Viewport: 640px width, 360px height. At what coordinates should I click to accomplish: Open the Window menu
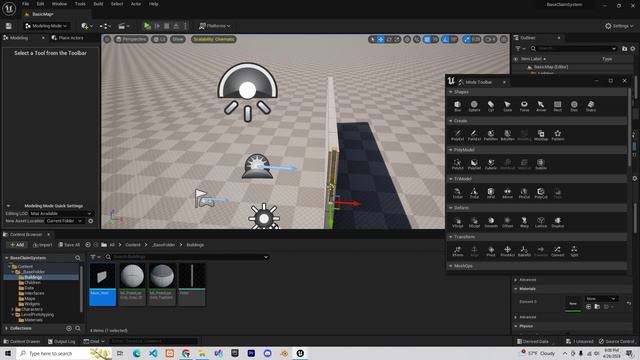pos(59,4)
